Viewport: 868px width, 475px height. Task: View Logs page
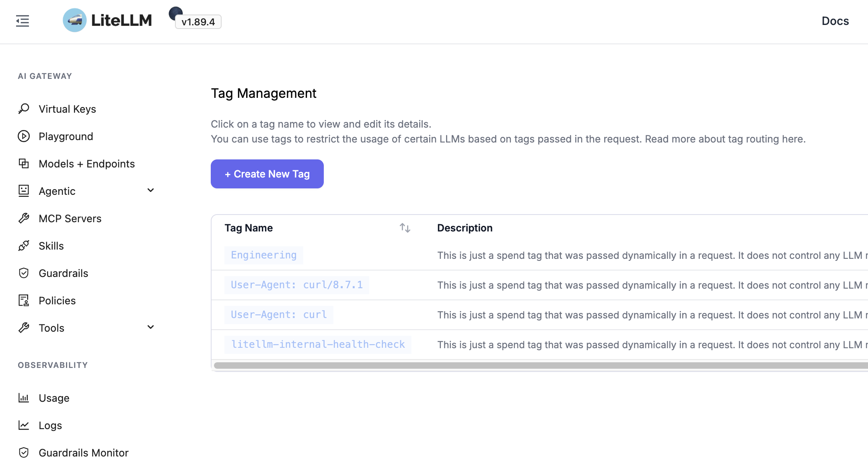(x=50, y=425)
